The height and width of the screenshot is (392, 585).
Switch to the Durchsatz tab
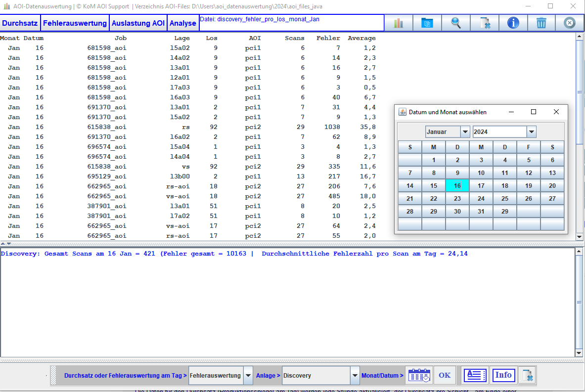(x=20, y=23)
